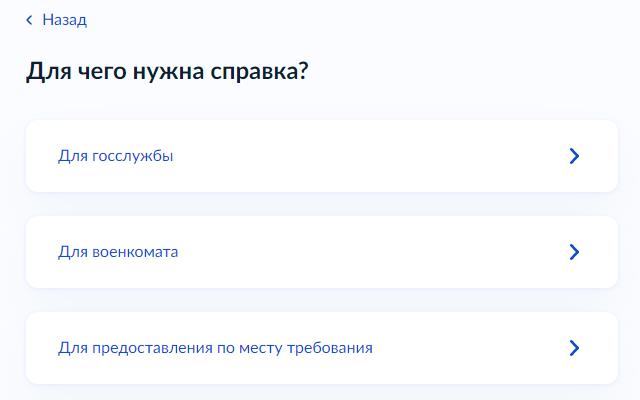Click the word требования in third card
Image resolution: width=640 pixels, height=400 pixels.
pos(330,348)
